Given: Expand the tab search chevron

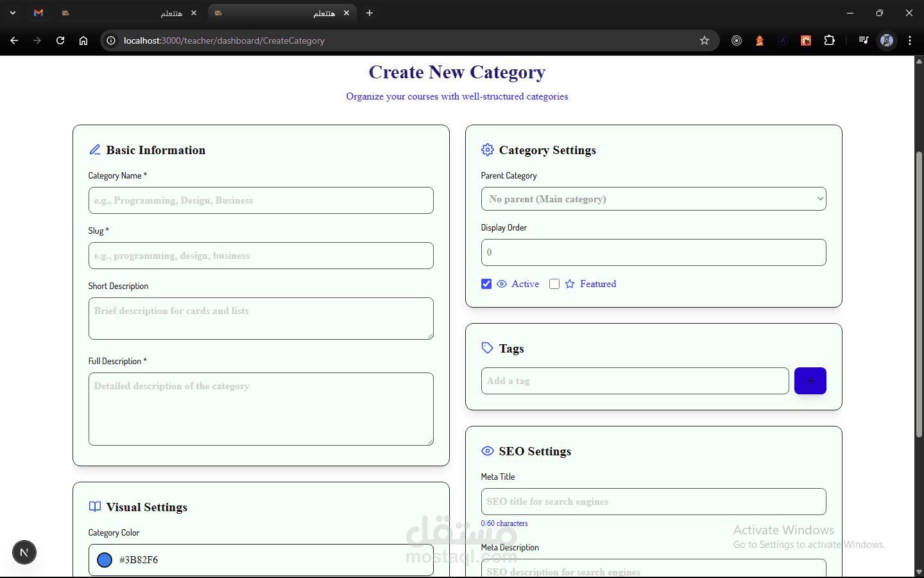Looking at the screenshot, I should [13, 13].
